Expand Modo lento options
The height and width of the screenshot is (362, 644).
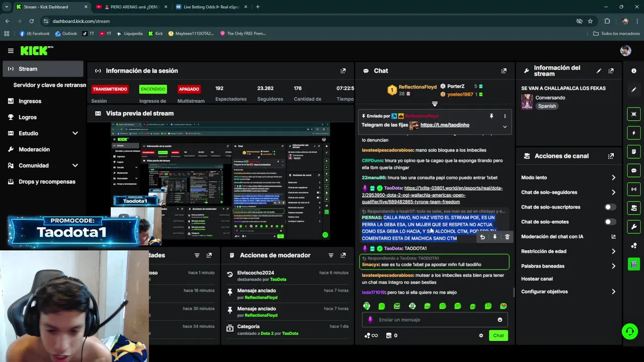tap(613, 177)
